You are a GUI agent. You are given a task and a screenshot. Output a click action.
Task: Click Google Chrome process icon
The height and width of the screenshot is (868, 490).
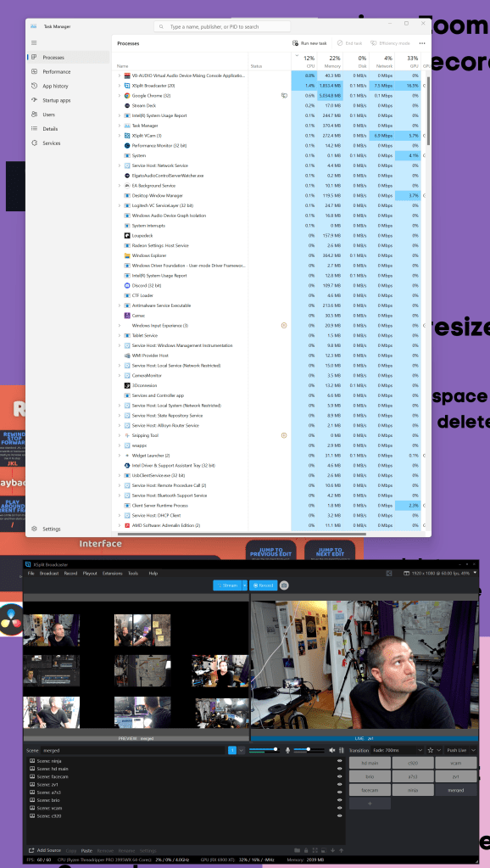[x=126, y=96]
